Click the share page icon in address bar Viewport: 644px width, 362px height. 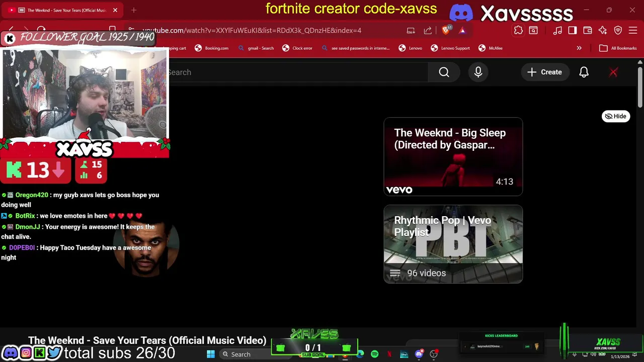tap(428, 30)
